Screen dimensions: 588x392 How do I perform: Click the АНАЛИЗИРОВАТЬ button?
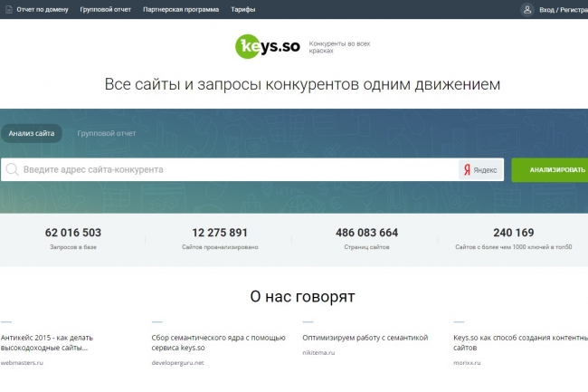click(x=550, y=170)
